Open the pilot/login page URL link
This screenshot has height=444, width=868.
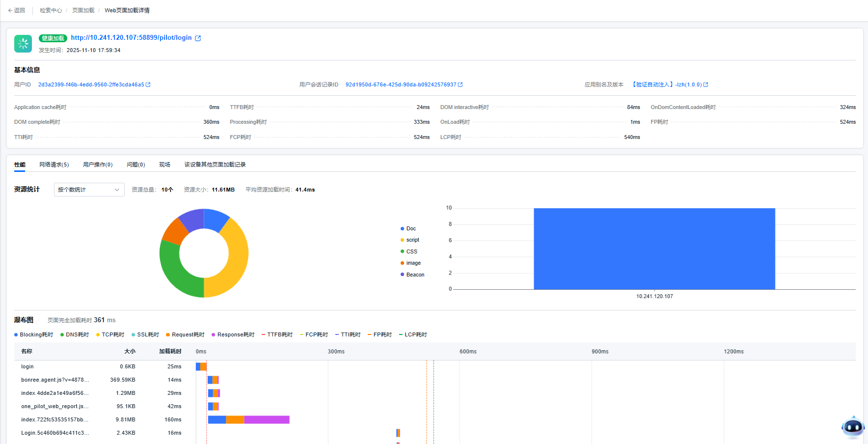click(131, 38)
